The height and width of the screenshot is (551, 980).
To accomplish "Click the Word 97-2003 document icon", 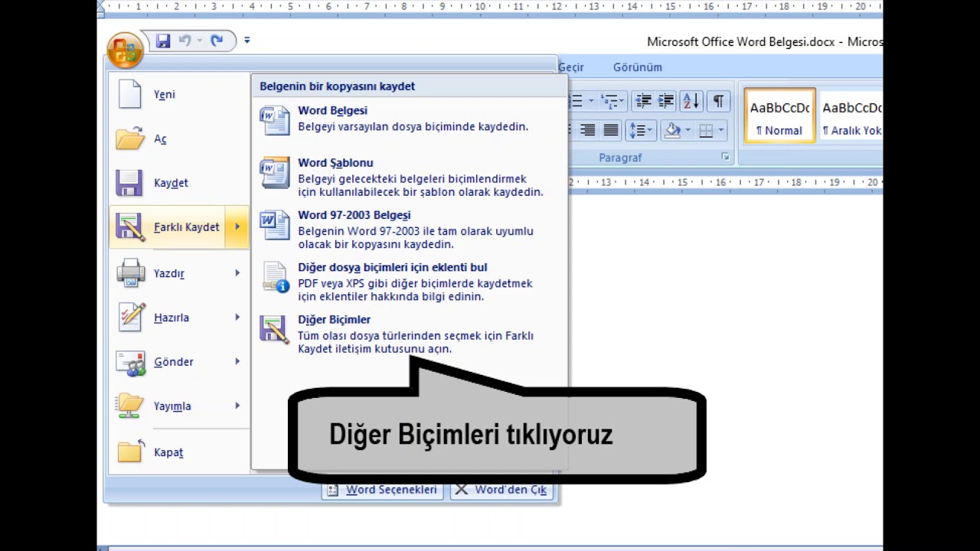I will pyautogui.click(x=275, y=225).
